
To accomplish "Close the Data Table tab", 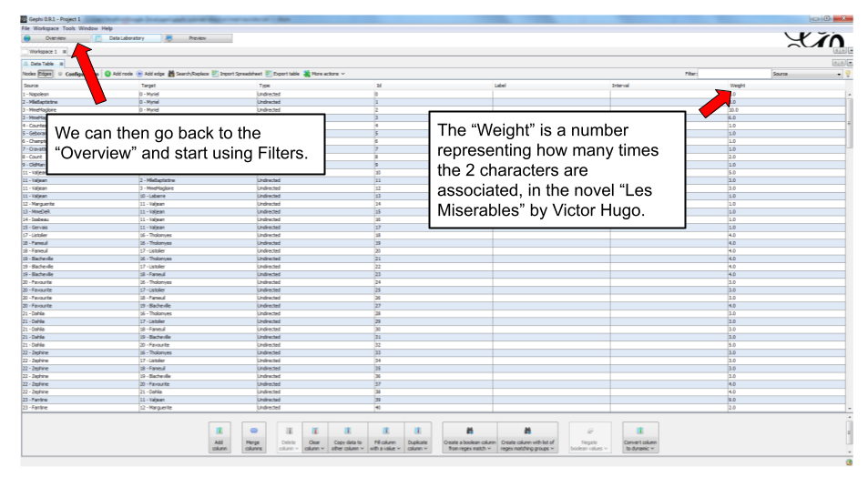I will pyautogui.click(x=61, y=64).
